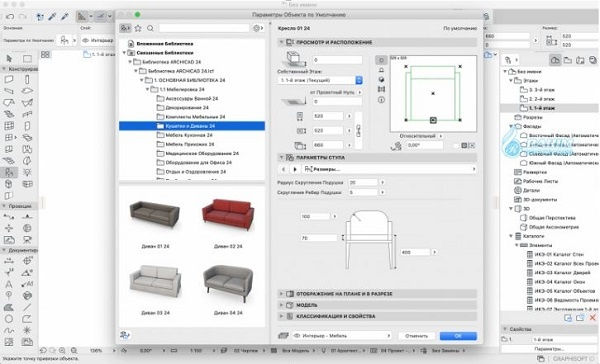Choose the red Диван 02 24 thumbnail
600x364 pixels.
(228, 215)
